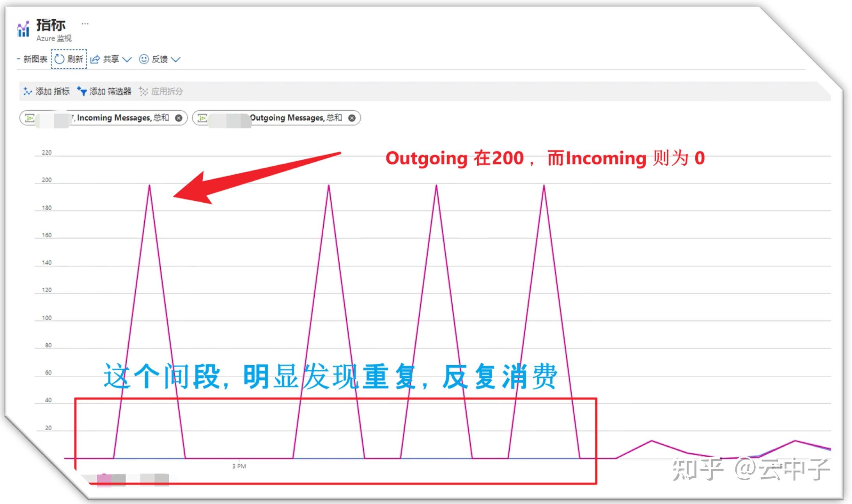Image resolution: width=852 pixels, height=504 pixels.
Task: Click the metric icon inside the Outgoing Messages pill
Action: pyautogui.click(x=202, y=118)
